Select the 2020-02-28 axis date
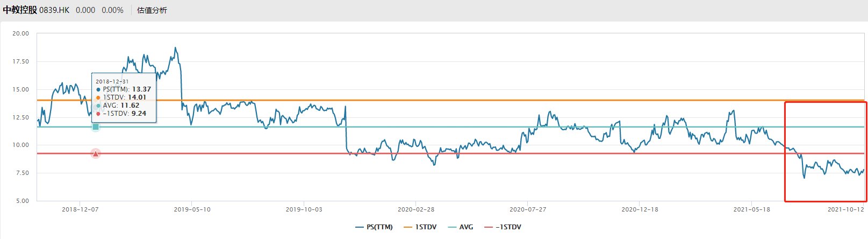This screenshot has width=868, height=239. pyautogui.click(x=416, y=209)
